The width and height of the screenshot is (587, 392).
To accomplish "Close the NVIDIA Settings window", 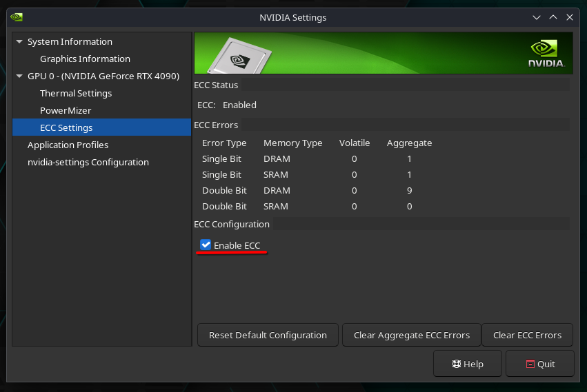I will (x=569, y=17).
